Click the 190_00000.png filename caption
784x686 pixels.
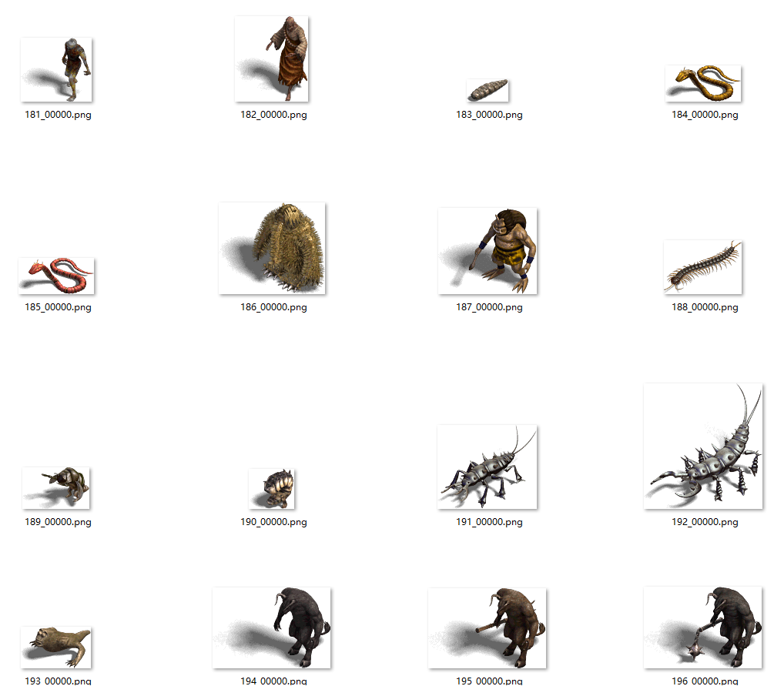273,522
